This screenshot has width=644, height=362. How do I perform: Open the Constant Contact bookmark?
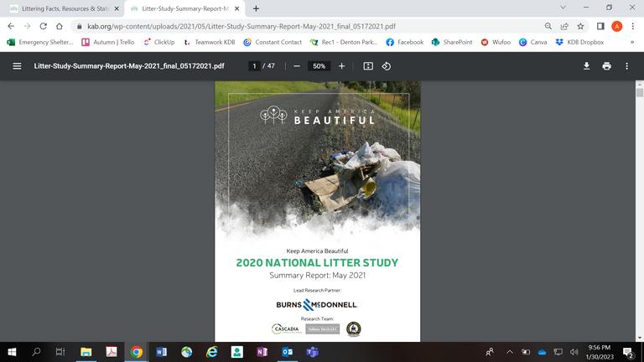[x=273, y=42]
